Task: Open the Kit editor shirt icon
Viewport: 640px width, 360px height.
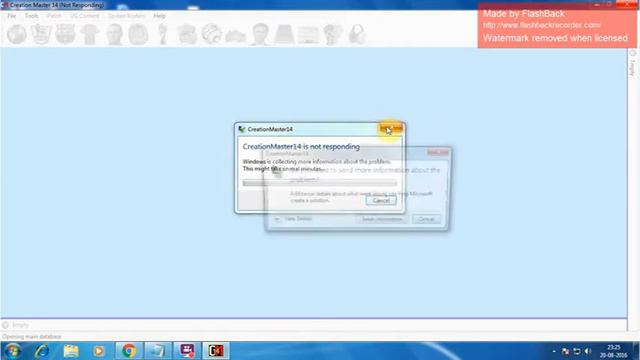Action: click(x=90, y=34)
